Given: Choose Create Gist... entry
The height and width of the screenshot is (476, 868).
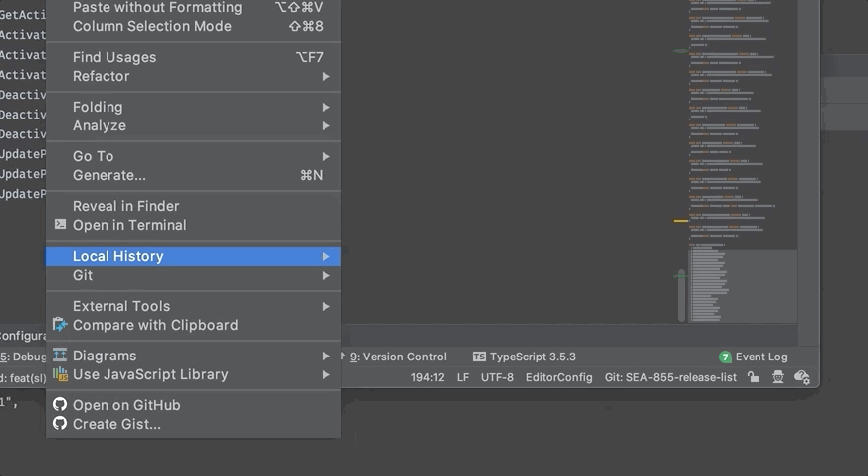Looking at the screenshot, I should (193, 424).
